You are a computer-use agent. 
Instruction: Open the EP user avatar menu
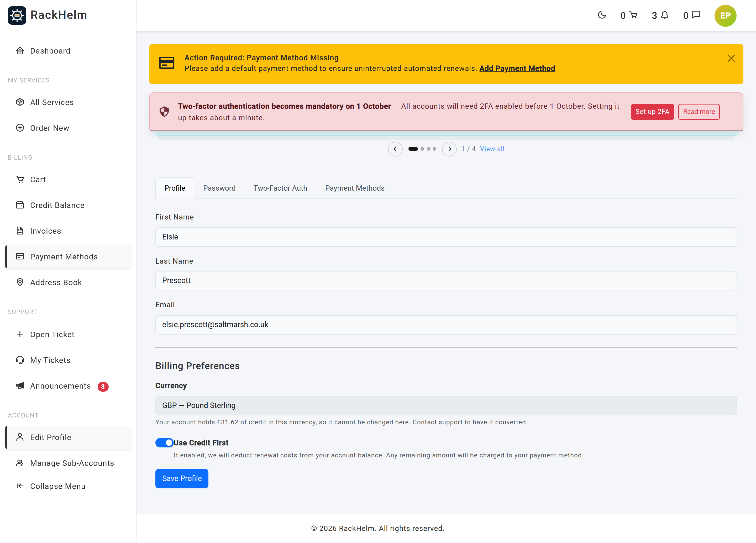tap(725, 16)
